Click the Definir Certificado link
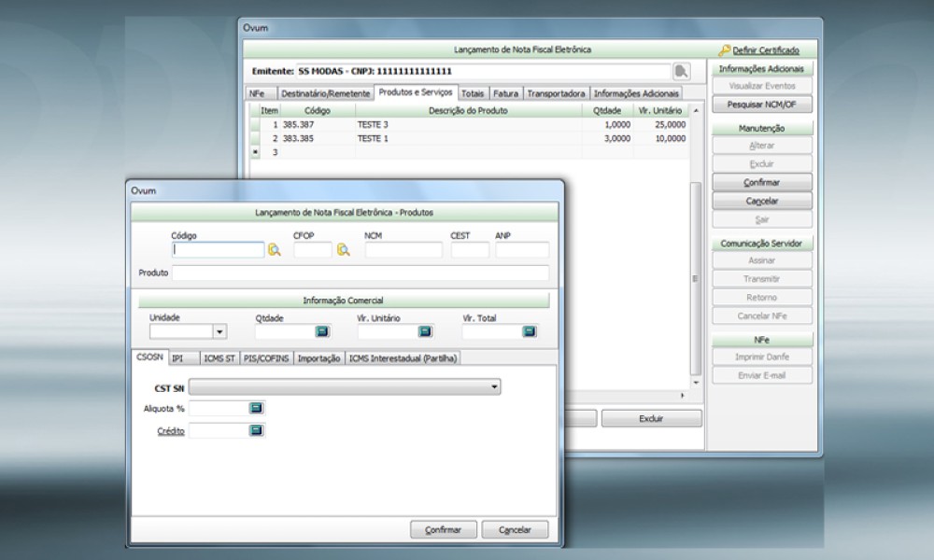 coord(766,50)
